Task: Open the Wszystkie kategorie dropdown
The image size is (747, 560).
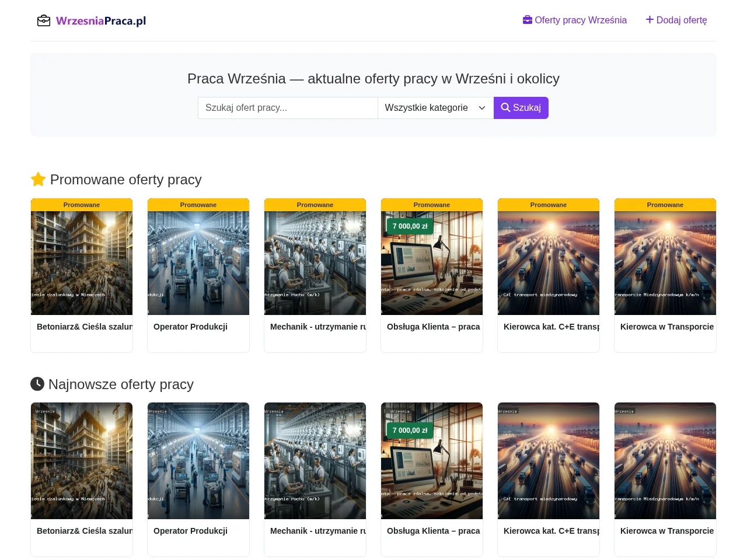Action: (435, 108)
